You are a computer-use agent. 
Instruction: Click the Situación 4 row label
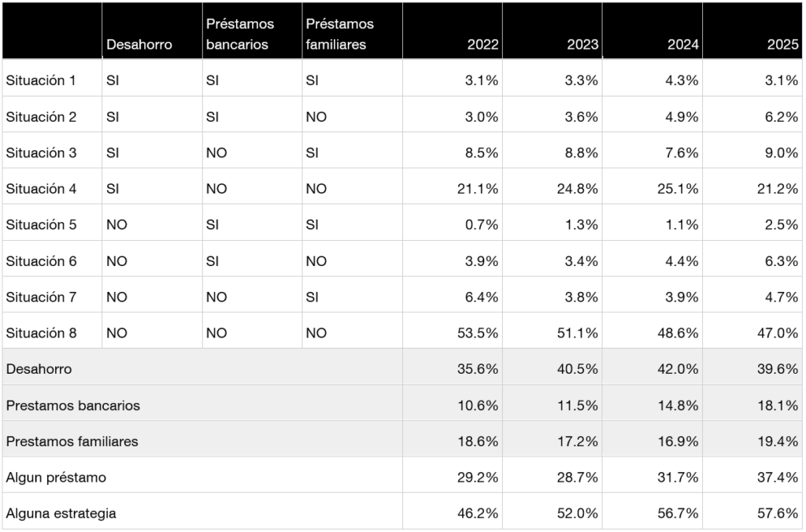(x=41, y=189)
